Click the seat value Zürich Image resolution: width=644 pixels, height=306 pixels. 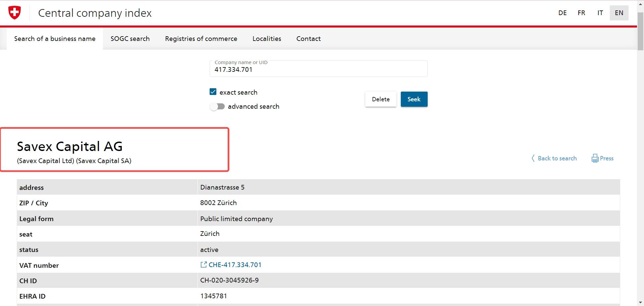(210, 234)
